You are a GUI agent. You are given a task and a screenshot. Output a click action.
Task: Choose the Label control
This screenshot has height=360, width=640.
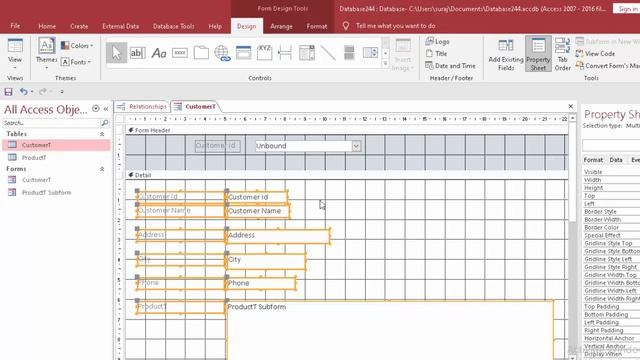coord(159,53)
